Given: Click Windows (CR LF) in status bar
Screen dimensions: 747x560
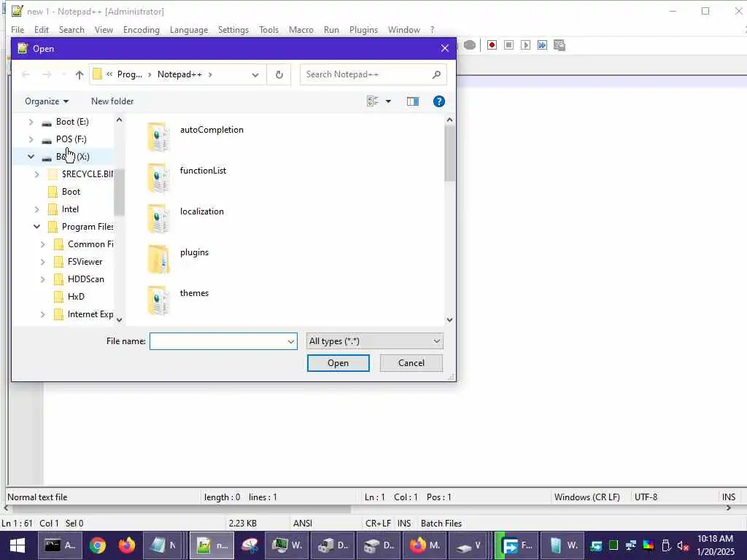Looking at the screenshot, I should point(587,497).
